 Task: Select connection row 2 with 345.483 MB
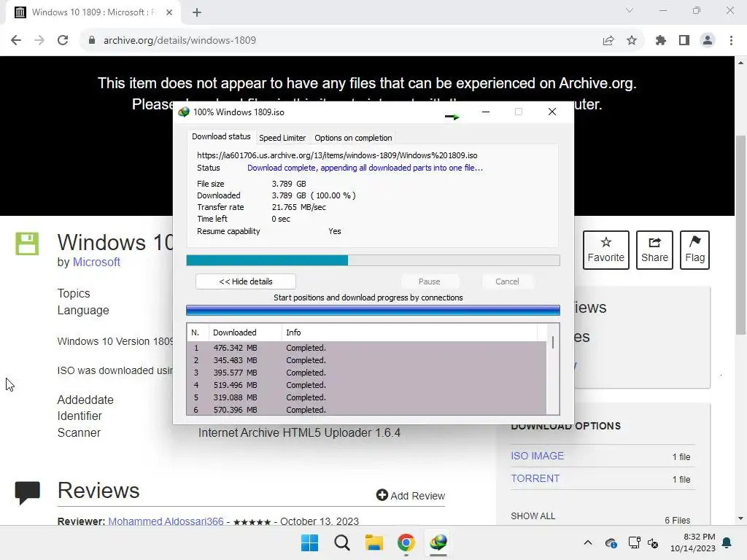tap(367, 360)
